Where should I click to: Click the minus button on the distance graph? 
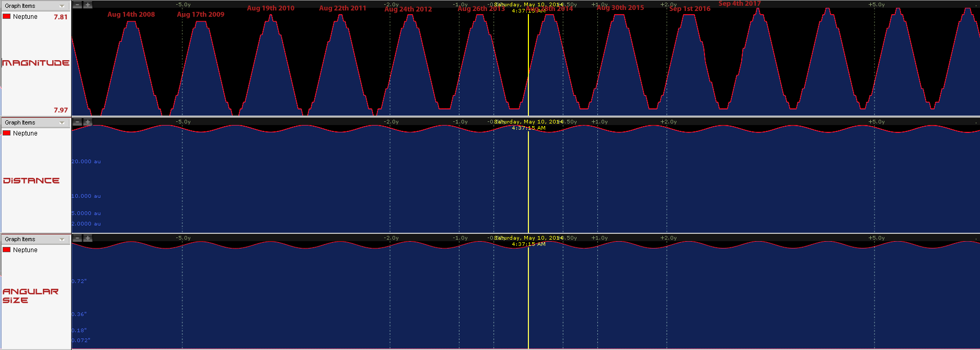[x=77, y=122]
